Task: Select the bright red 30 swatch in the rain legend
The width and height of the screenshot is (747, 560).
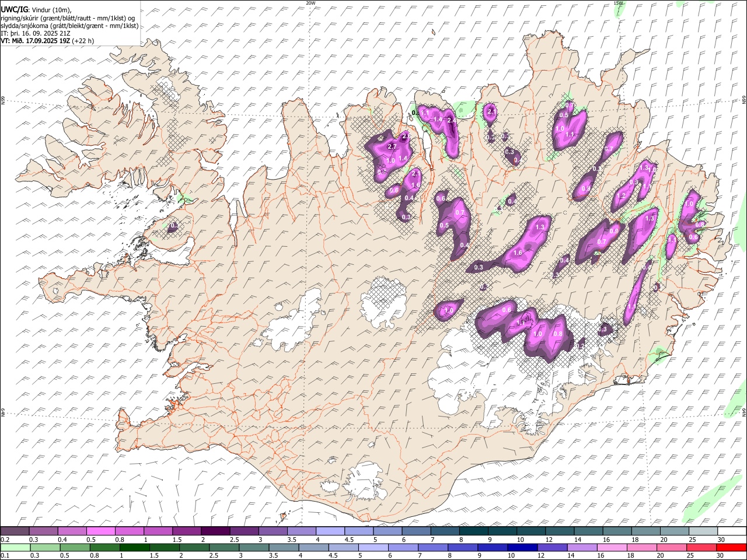Action: (732, 547)
